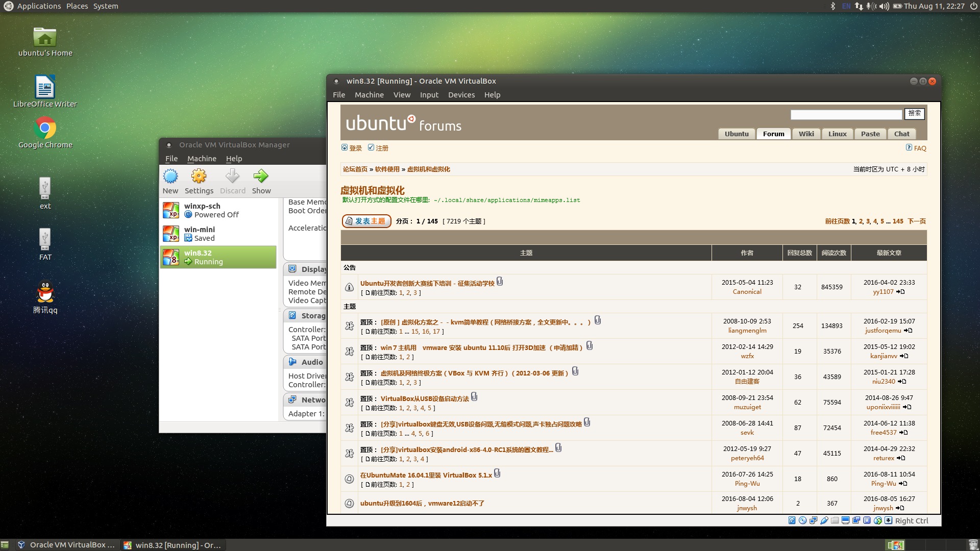Click 下一页 next page link

[x=917, y=221]
